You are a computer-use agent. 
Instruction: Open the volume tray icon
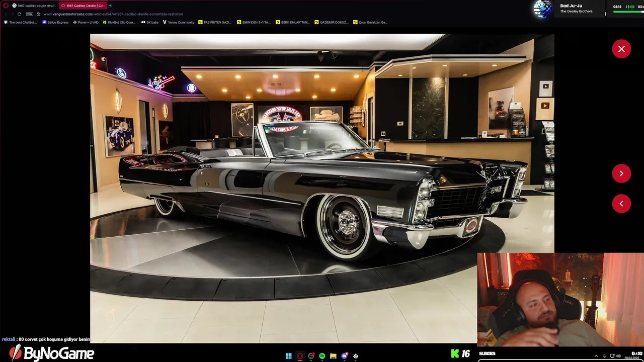pos(618,356)
